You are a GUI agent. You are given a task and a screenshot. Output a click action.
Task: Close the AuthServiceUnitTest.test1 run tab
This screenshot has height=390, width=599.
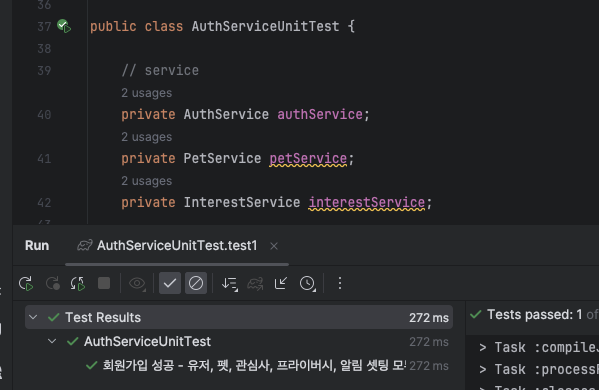click(274, 246)
